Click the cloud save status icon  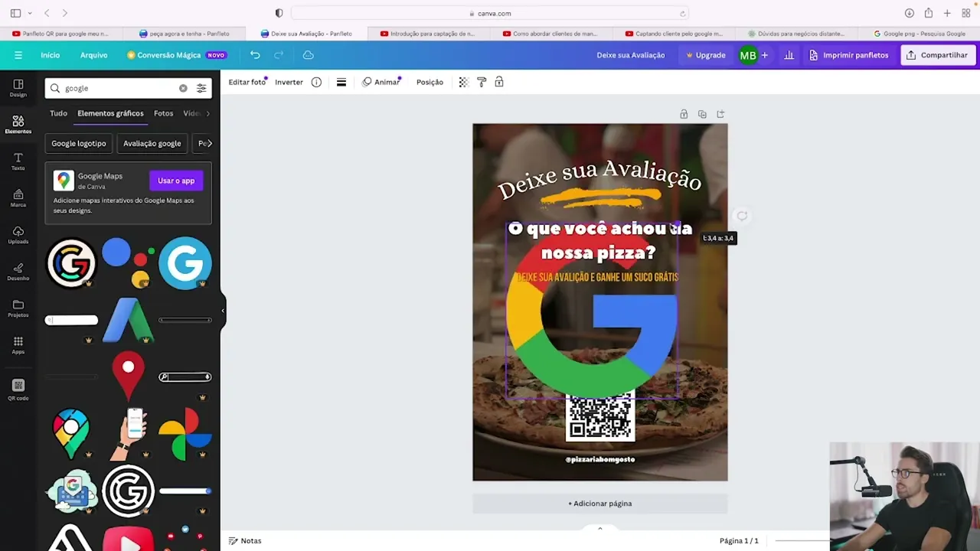[x=308, y=55]
